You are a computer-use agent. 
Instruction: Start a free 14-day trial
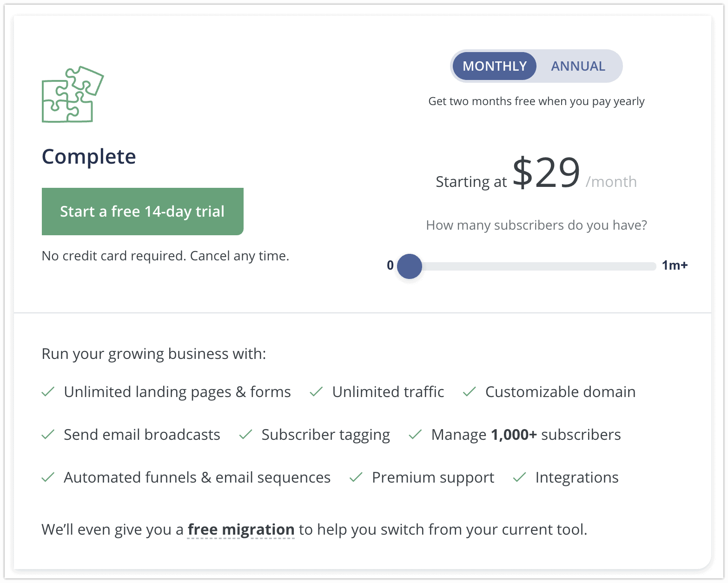click(x=143, y=212)
